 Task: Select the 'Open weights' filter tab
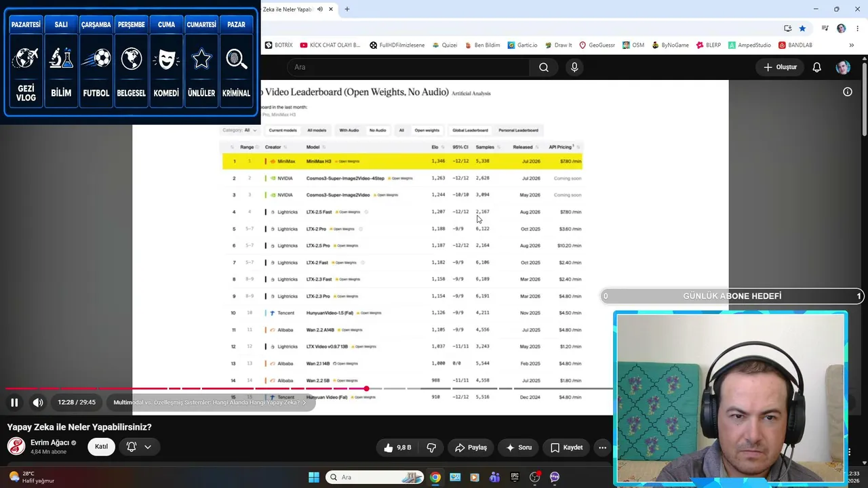tap(427, 130)
